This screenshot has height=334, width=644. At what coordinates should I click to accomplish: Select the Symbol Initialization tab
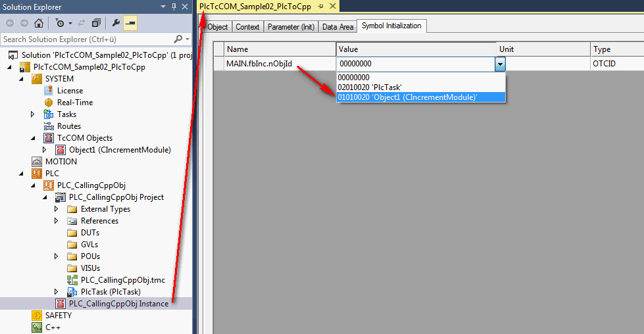pyautogui.click(x=391, y=26)
